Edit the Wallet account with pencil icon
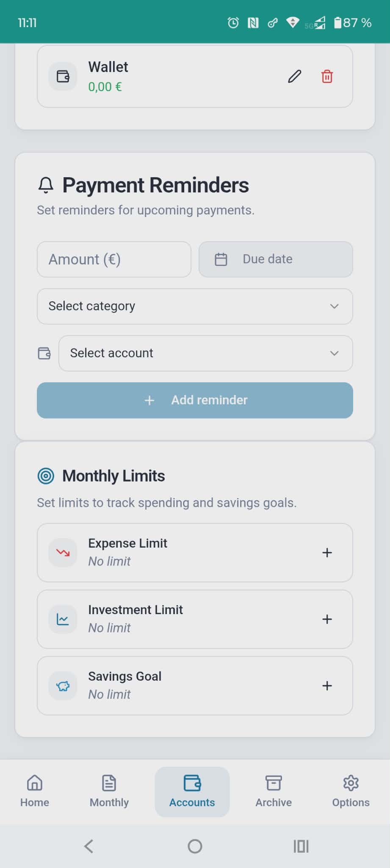 (294, 77)
